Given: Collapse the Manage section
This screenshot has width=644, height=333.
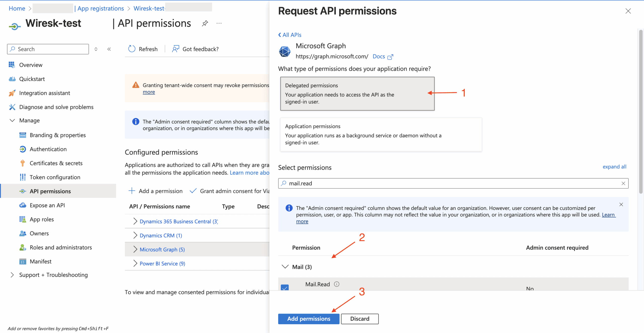Looking at the screenshot, I should pos(12,120).
